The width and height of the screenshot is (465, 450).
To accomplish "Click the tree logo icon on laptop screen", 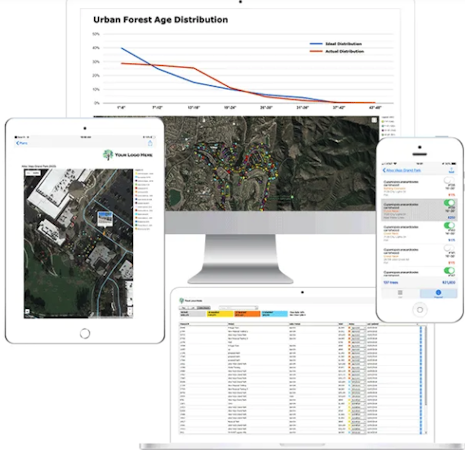I will point(182,300).
